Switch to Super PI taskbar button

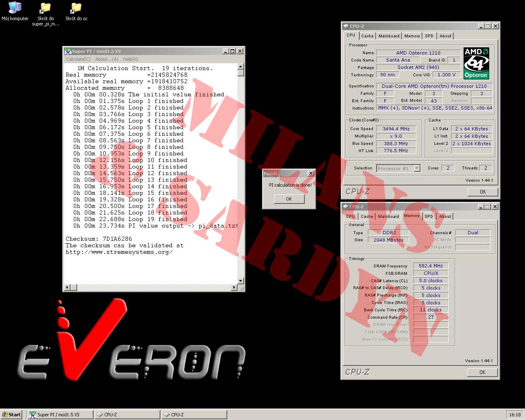click(x=60, y=415)
